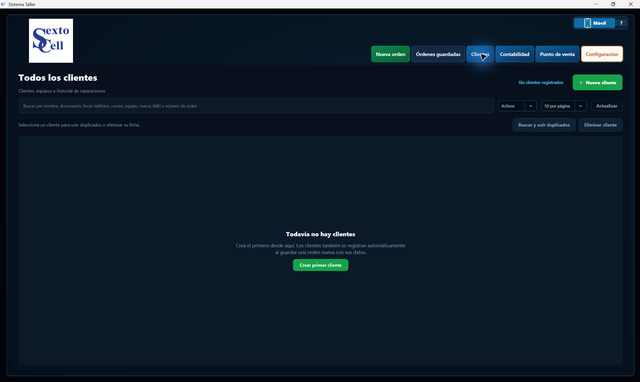Focus the client search input field
Image resolution: width=640 pixels, height=382 pixels.
(x=256, y=106)
